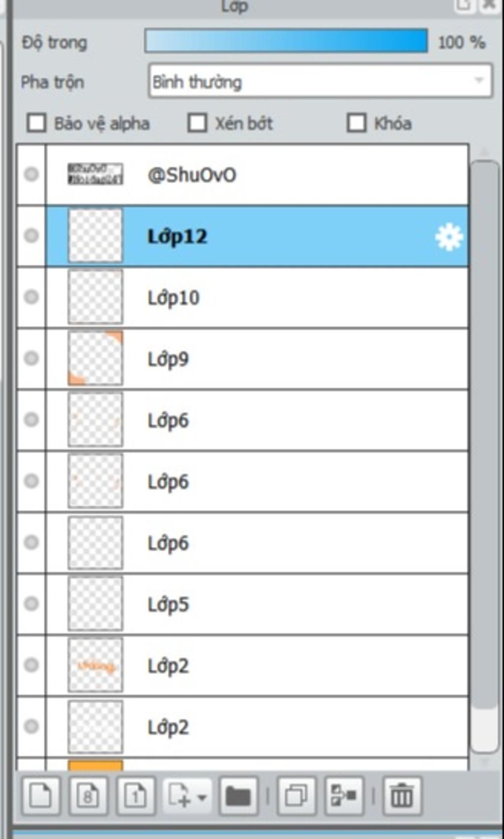Open Lớp12 layer settings gear
The image size is (504, 839).
[x=449, y=237]
